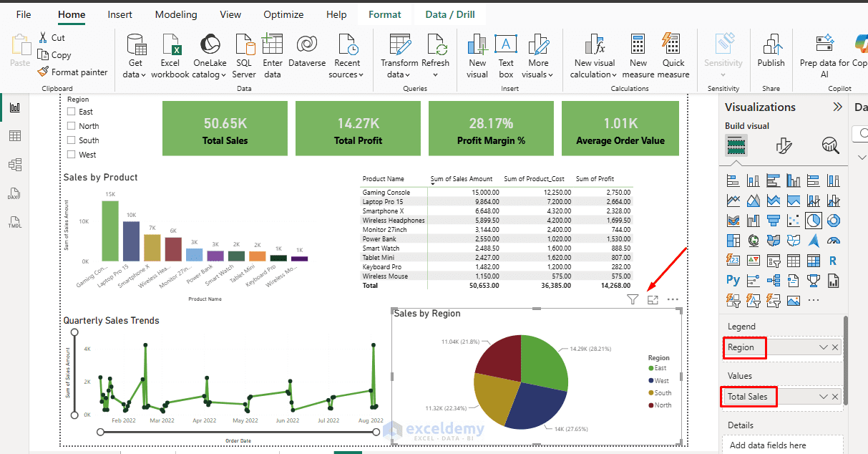Viewport: 868px width, 454px height.
Task: Select the pie chart visual icon
Action: (814, 221)
